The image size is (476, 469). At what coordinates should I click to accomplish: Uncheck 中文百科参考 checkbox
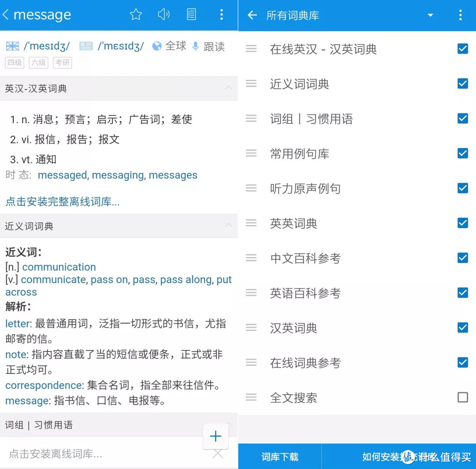(462, 258)
